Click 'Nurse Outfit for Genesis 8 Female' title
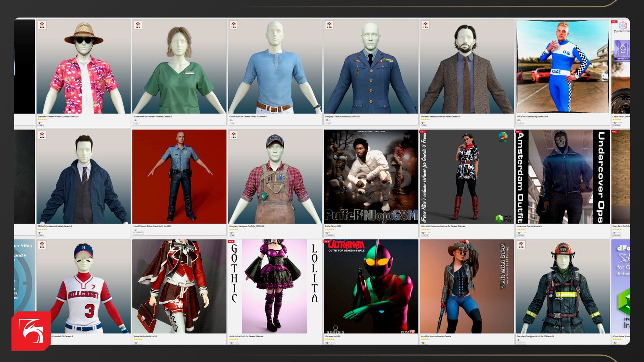 click(x=153, y=116)
